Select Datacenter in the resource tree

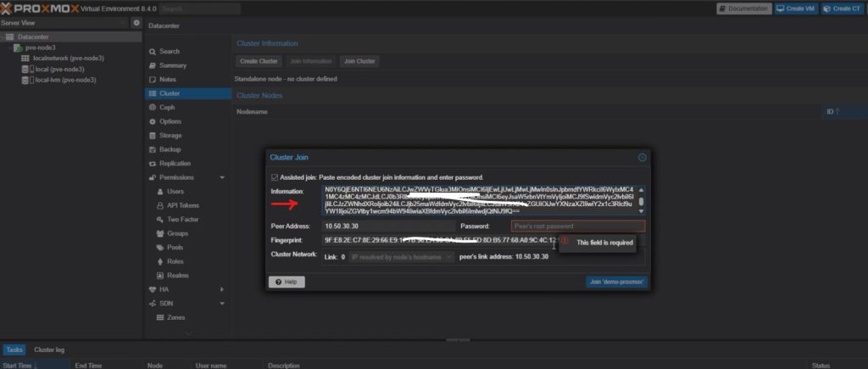point(33,37)
